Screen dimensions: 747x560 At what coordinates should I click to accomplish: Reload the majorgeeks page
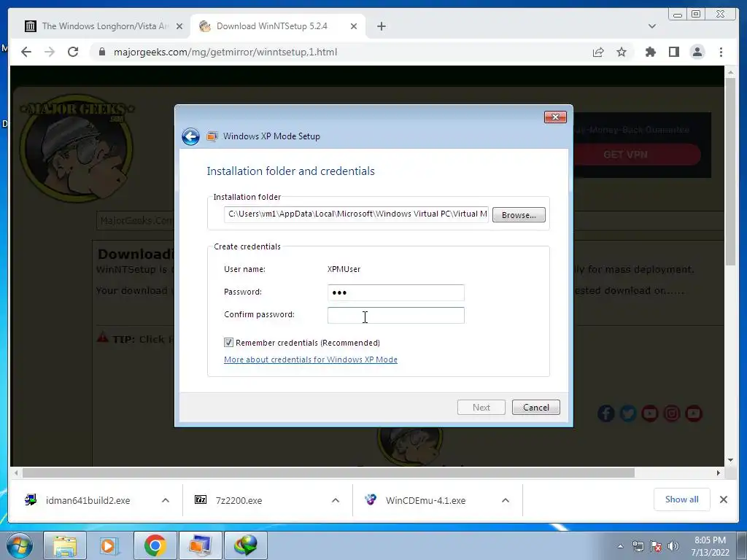point(73,52)
